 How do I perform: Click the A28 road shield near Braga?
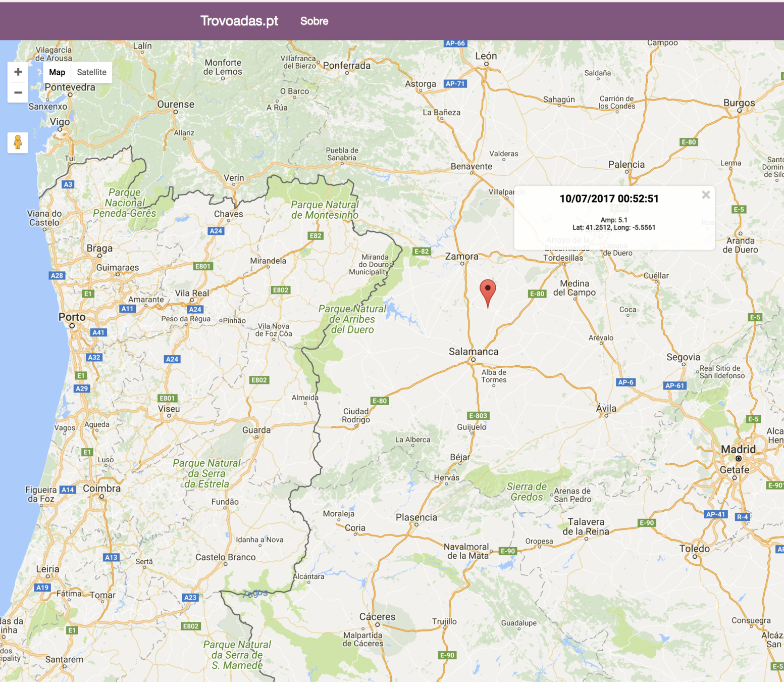click(57, 275)
